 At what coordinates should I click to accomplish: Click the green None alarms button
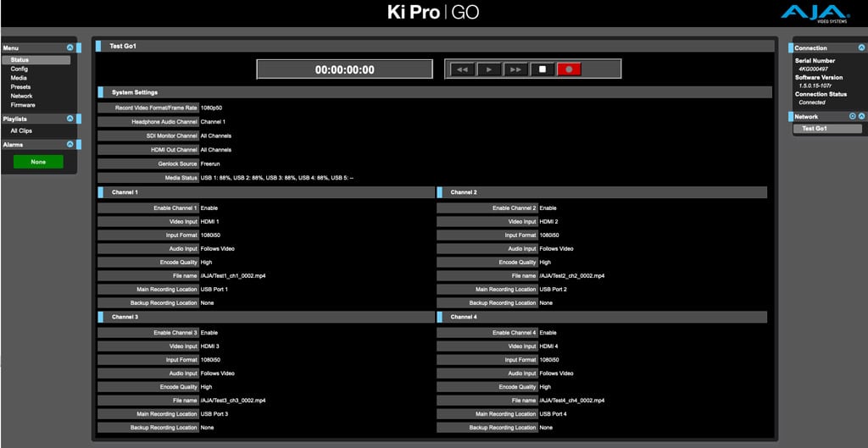[38, 162]
